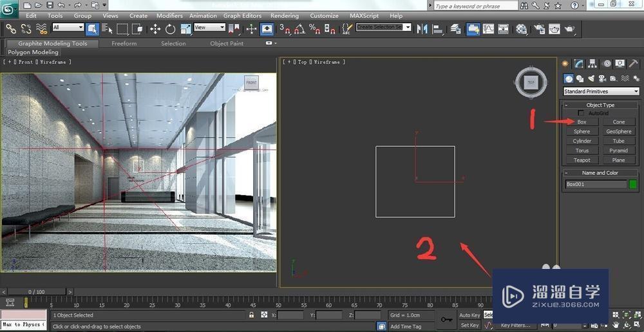Toggle the Graphite Modeling Tools ribbon icon
644x332 pixels.
pos(473,29)
